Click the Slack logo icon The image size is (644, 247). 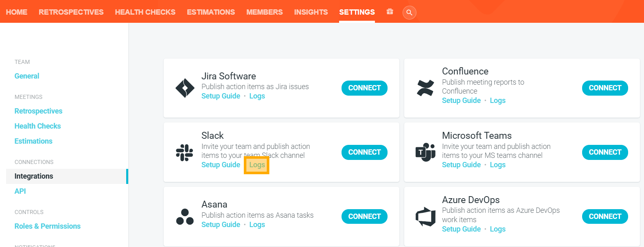(185, 153)
